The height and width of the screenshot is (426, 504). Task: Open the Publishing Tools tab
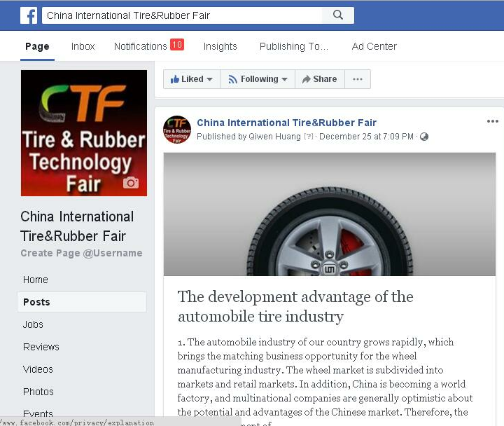click(x=294, y=46)
